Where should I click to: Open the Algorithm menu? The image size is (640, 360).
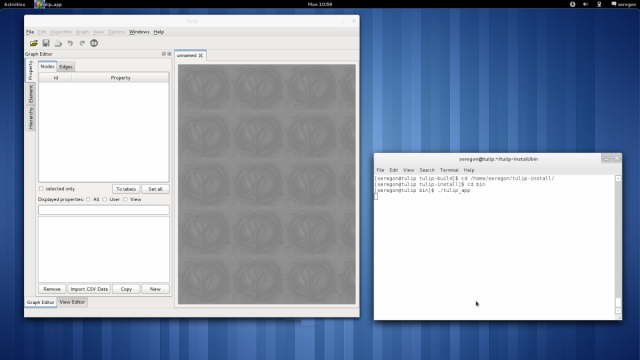tap(61, 32)
